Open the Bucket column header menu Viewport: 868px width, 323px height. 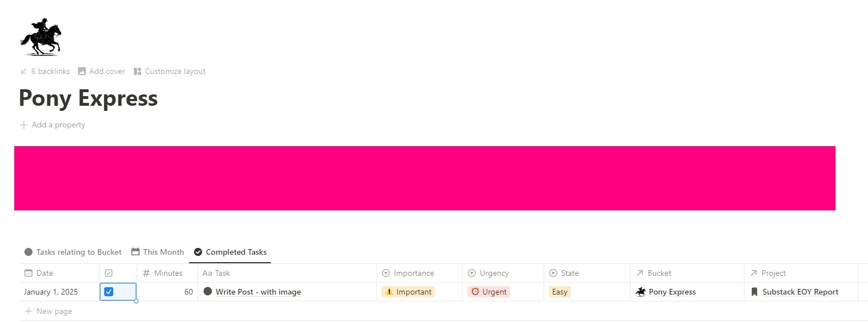click(687, 273)
